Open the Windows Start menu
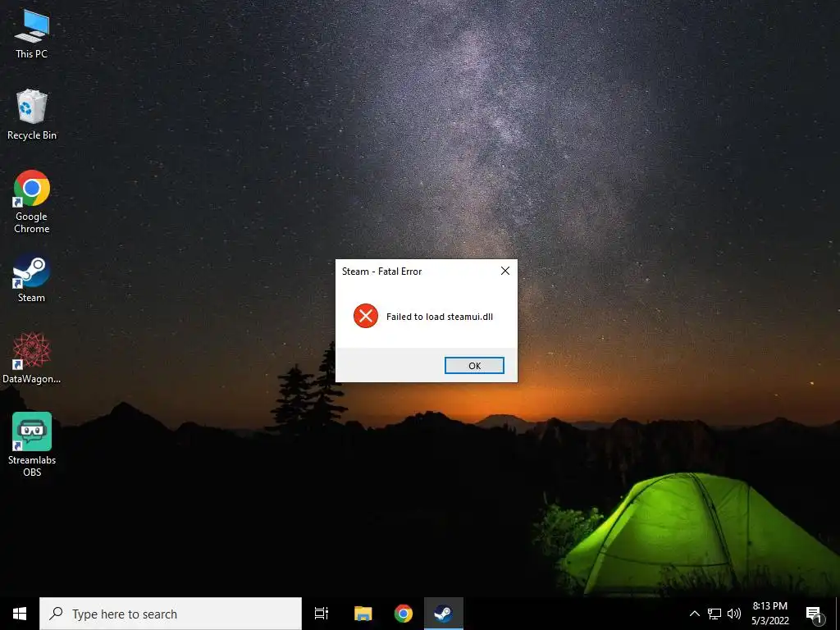The image size is (840, 630). 20,614
